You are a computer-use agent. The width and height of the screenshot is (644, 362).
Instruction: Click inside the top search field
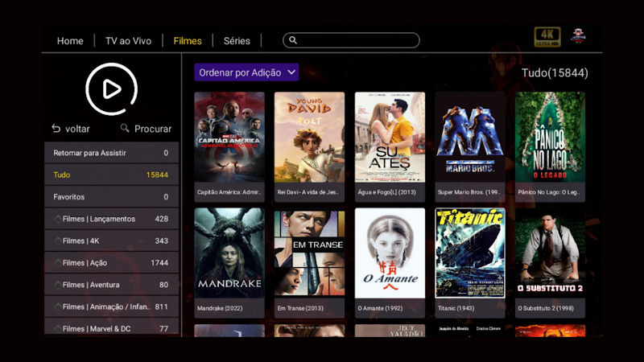tap(351, 40)
